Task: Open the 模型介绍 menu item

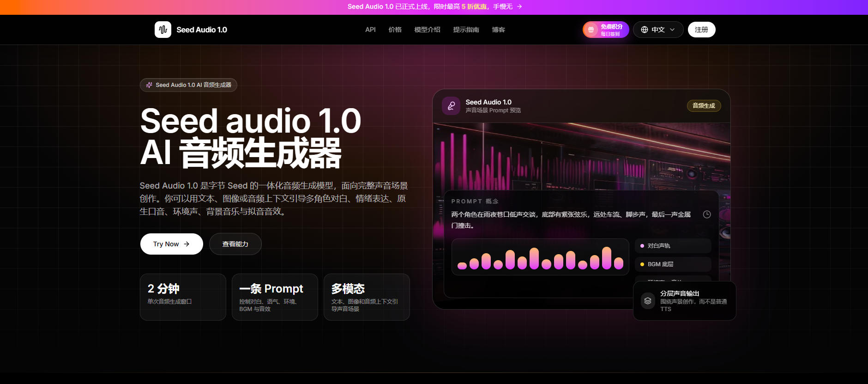Action: tap(427, 30)
